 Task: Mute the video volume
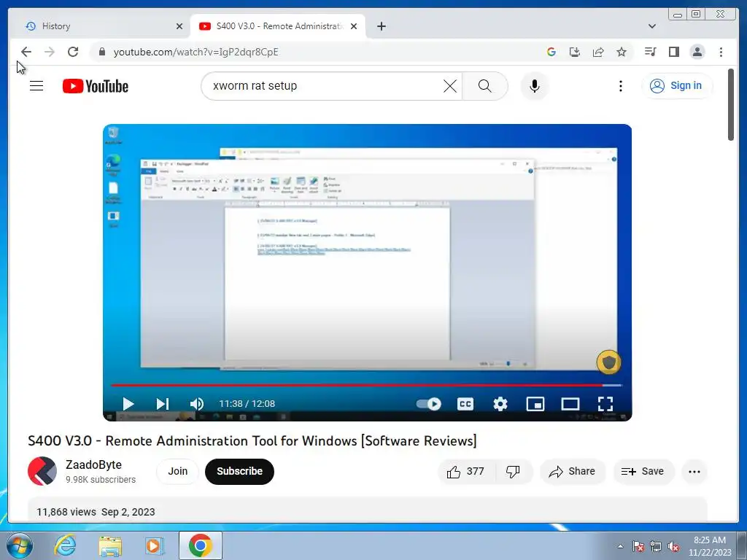[196, 404]
